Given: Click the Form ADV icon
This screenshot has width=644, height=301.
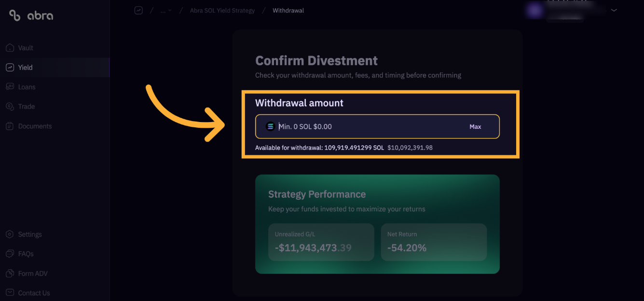Looking at the screenshot, I should tap(10, 274).
